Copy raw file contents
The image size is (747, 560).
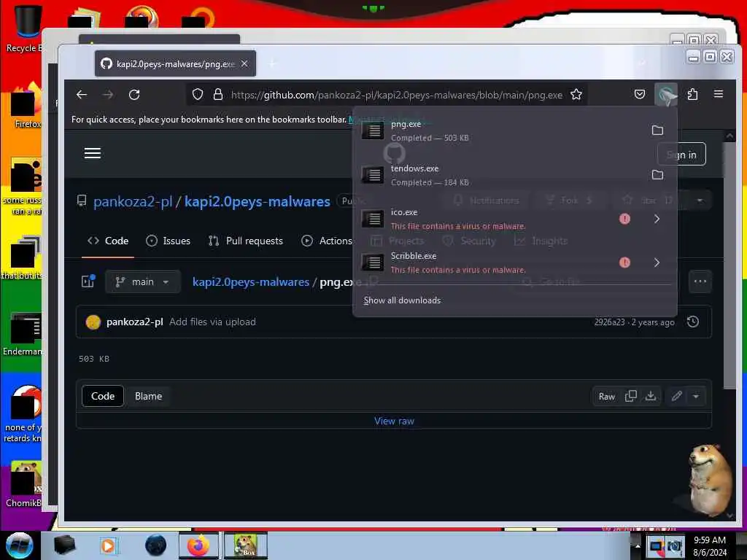tap(631, 396)
